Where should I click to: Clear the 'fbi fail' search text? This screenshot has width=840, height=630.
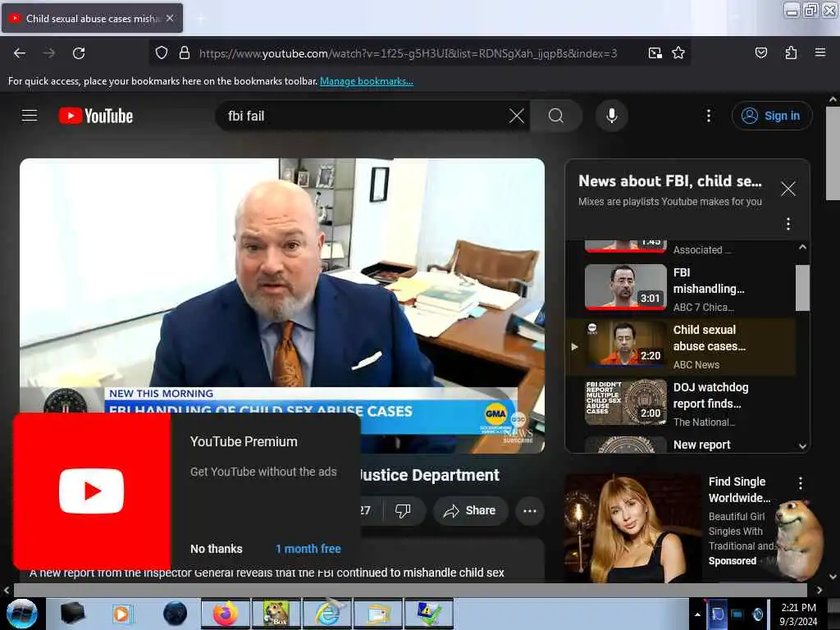tap(517, 116)
